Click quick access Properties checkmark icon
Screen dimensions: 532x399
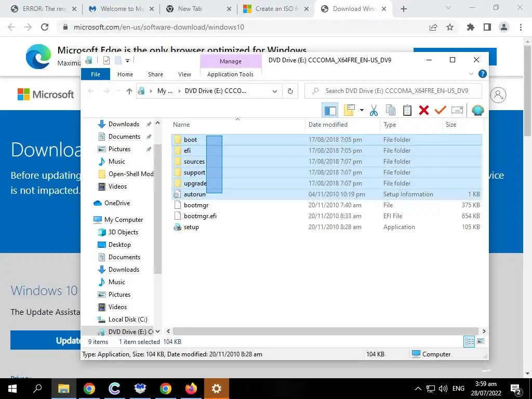coord(107,60)
